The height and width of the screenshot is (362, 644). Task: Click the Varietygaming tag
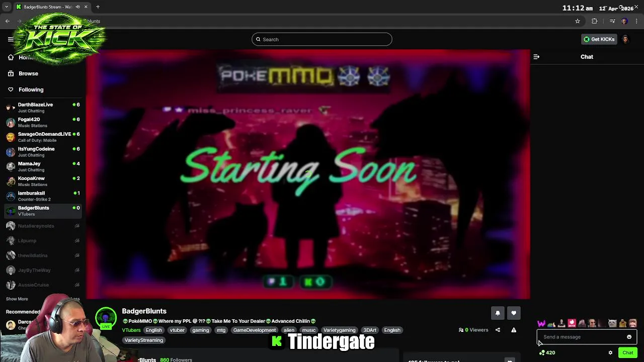tap(339, 330)
